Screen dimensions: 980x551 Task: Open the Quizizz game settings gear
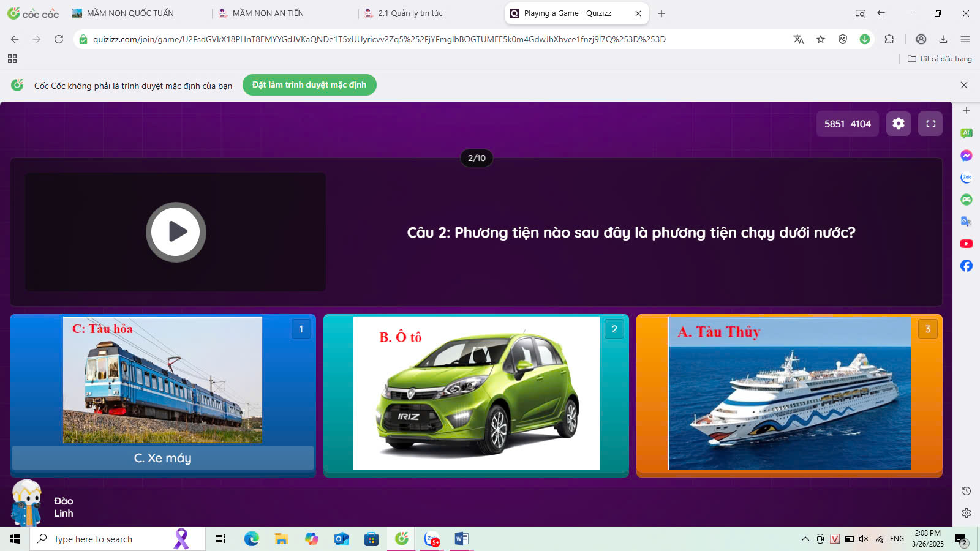tap(898, 124)
